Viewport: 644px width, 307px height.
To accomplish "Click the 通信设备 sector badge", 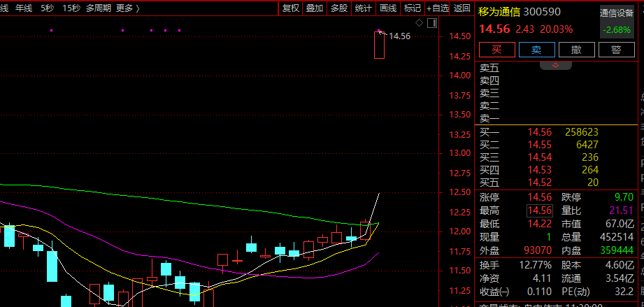I will (x=617, y=13).
